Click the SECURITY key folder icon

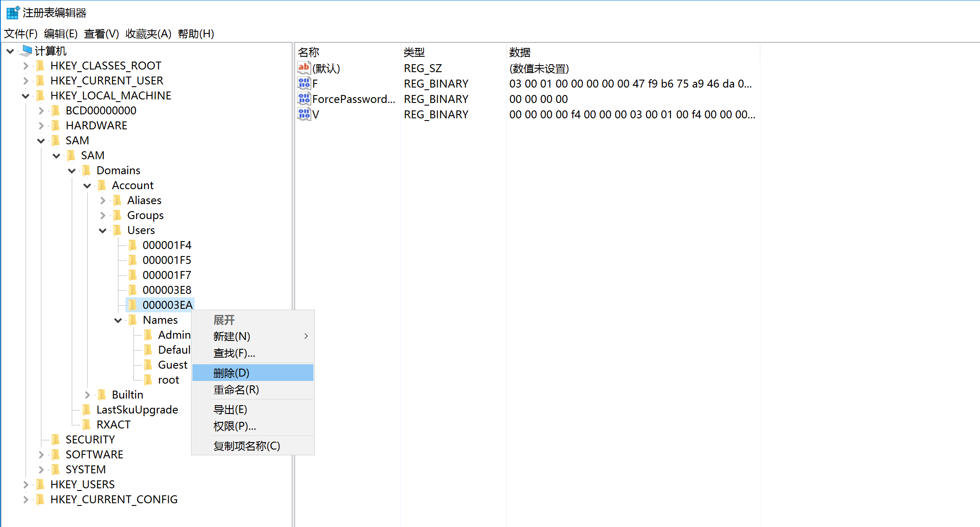point(56,439)
